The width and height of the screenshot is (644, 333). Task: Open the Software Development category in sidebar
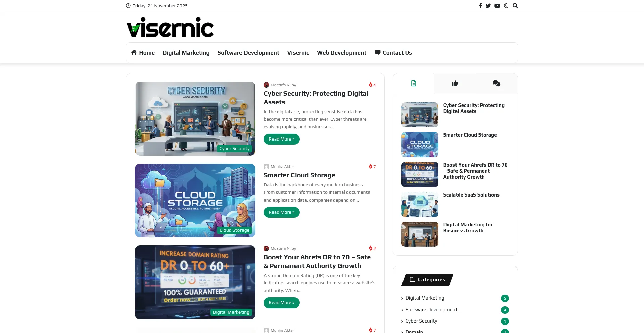point(431,310)
